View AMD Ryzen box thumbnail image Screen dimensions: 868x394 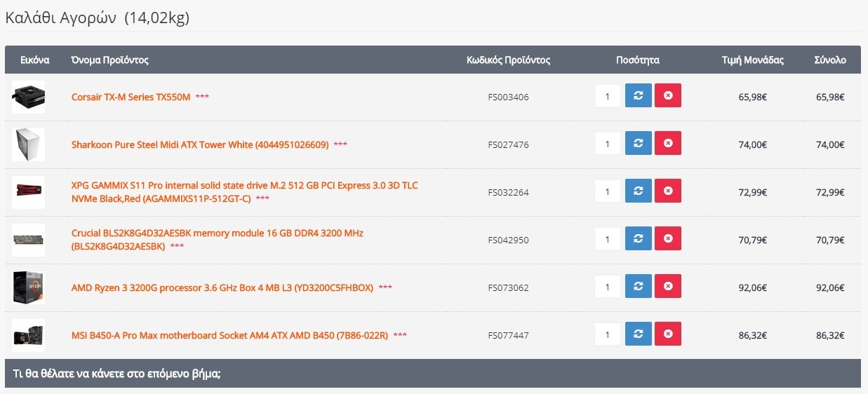coord(28,287)
